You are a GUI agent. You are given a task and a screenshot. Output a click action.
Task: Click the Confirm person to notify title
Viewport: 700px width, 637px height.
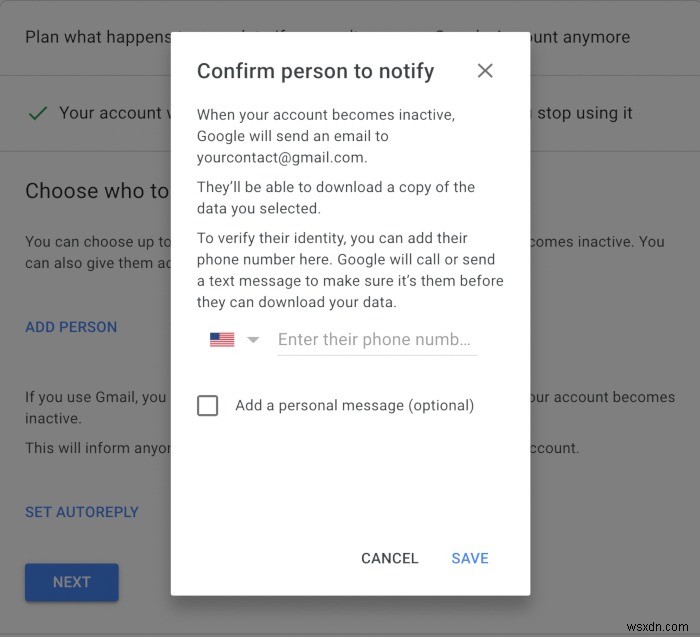pyautogui.click(x=315, y=71)
